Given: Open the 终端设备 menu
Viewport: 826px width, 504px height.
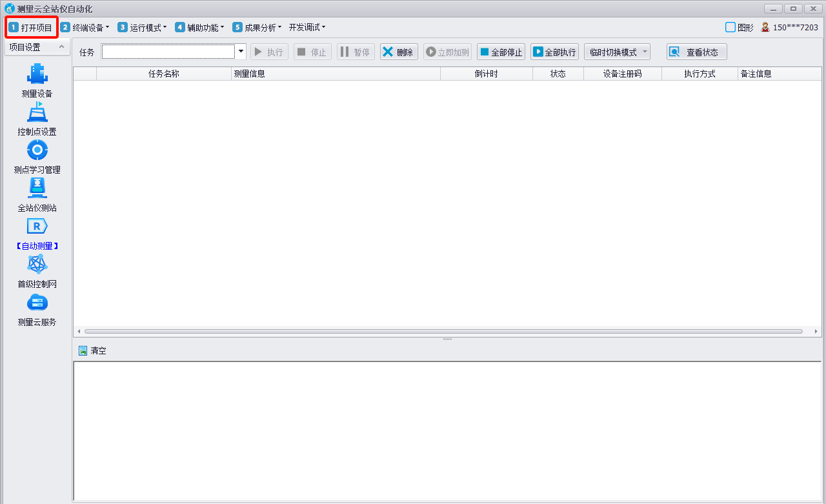Looking at the screenshot, I should 85,27.
